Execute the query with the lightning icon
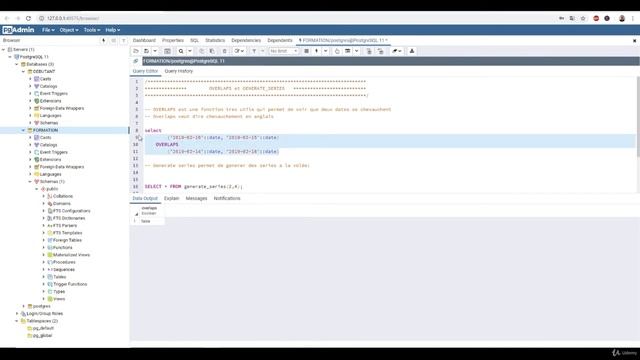Viewport: 640px width, 360px height. pyautogui.click(x=317, y=51)
